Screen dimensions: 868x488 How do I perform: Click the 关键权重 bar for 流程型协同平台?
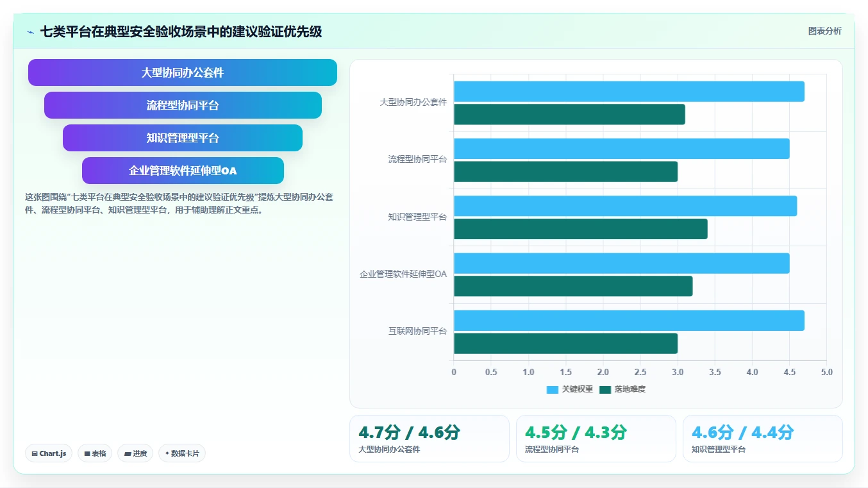[x=622, y=149]
